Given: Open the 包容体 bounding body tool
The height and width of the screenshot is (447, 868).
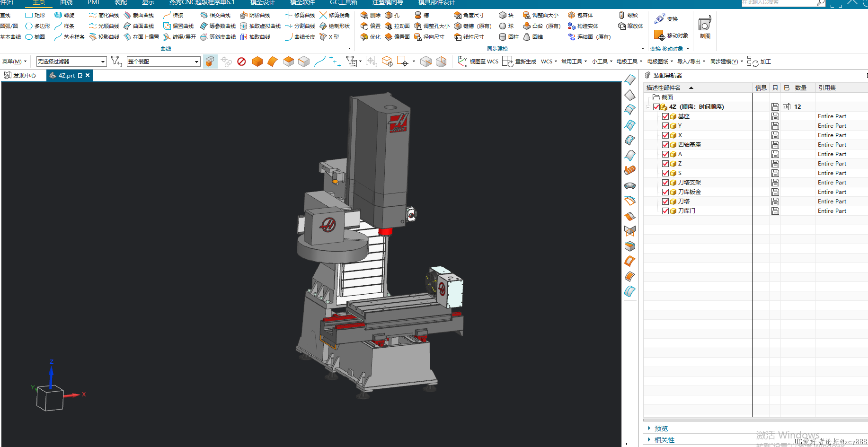Looking at the screenshot, I should [x=580, y=15].
